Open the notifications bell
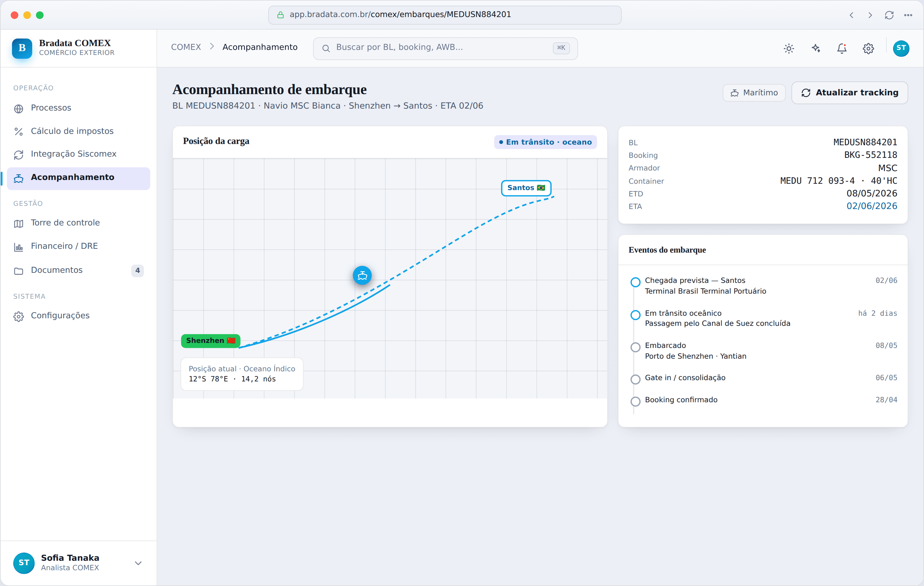The image size is (924, 586). (842, 48)
